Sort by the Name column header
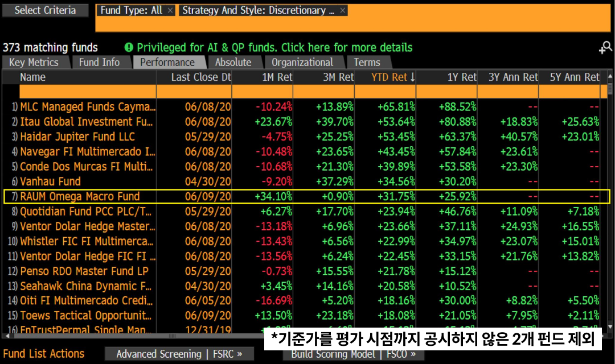Image resolution: width=615 pixels, height=364 pixels. [33, 77]
